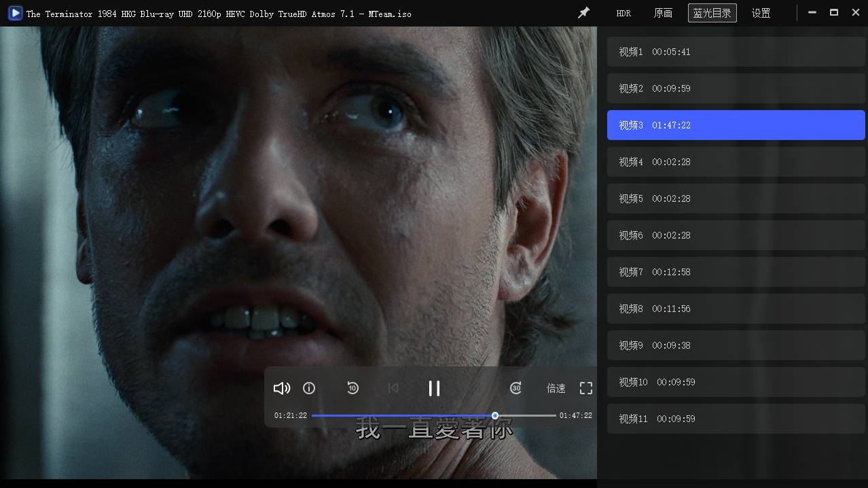Image resolution: width=868 pixels, height=488 pixels.
Task: Play 视频7 lasting 00:12:58
Action: (736, 272)
